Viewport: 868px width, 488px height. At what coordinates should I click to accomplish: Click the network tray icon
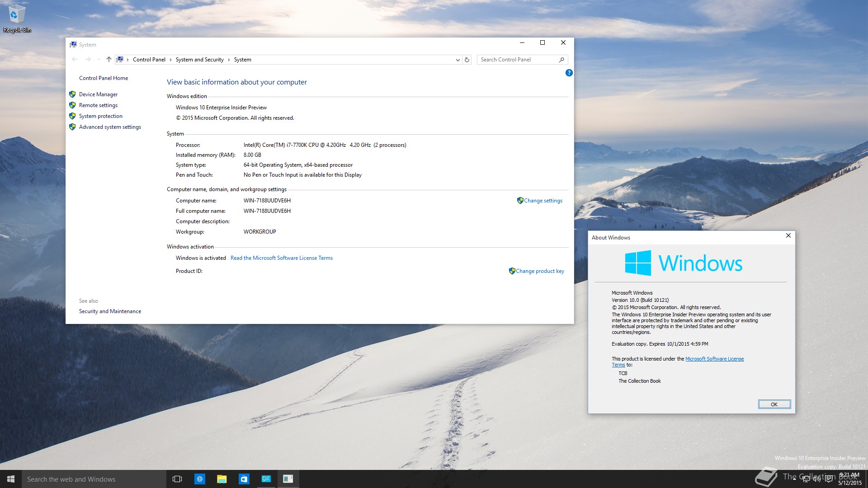pos(806,479)
